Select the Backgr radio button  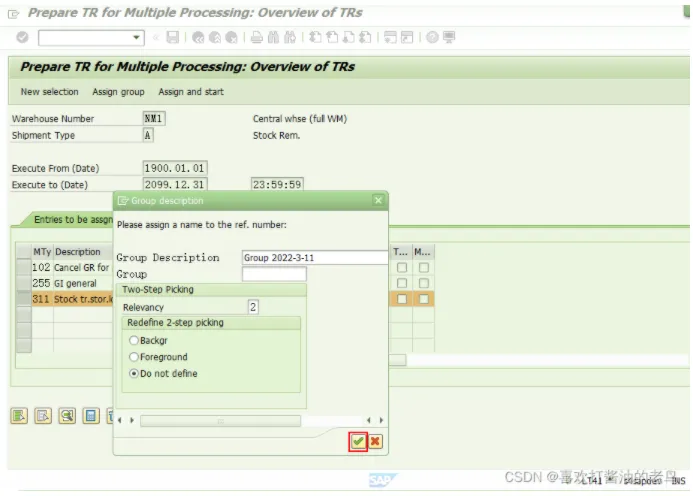[133, 340]
